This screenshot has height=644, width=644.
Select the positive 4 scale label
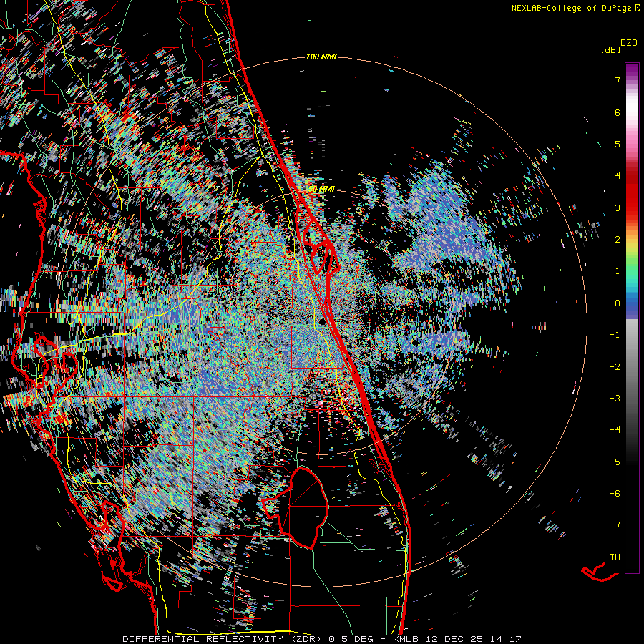pos(618,176)
